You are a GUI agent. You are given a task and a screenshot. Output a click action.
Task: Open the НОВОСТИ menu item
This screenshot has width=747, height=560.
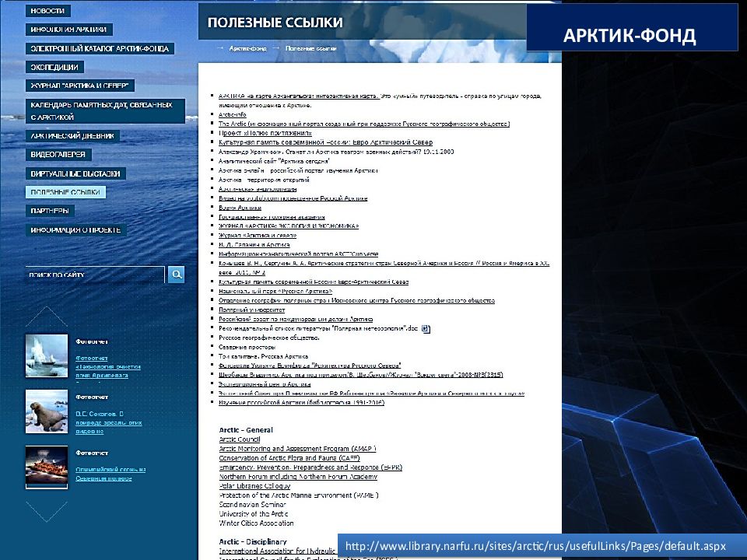(47, 10)
